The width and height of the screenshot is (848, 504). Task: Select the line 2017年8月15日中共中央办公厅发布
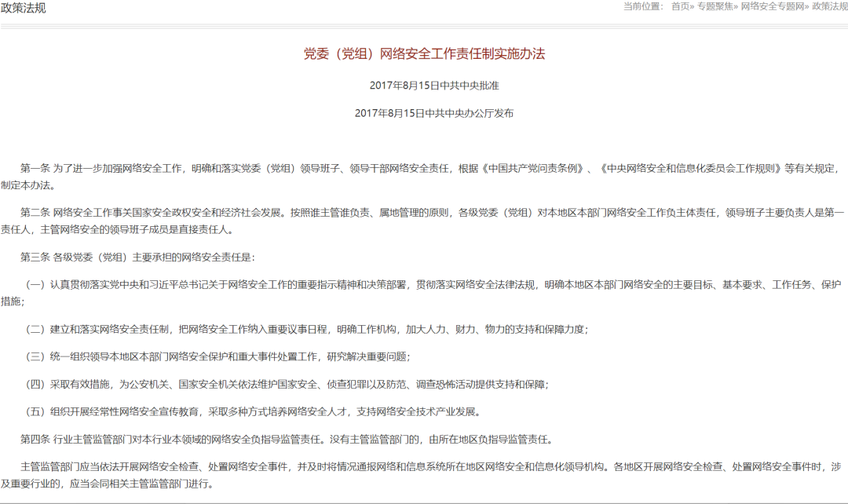pyautogui.click(x=434, y=113)
